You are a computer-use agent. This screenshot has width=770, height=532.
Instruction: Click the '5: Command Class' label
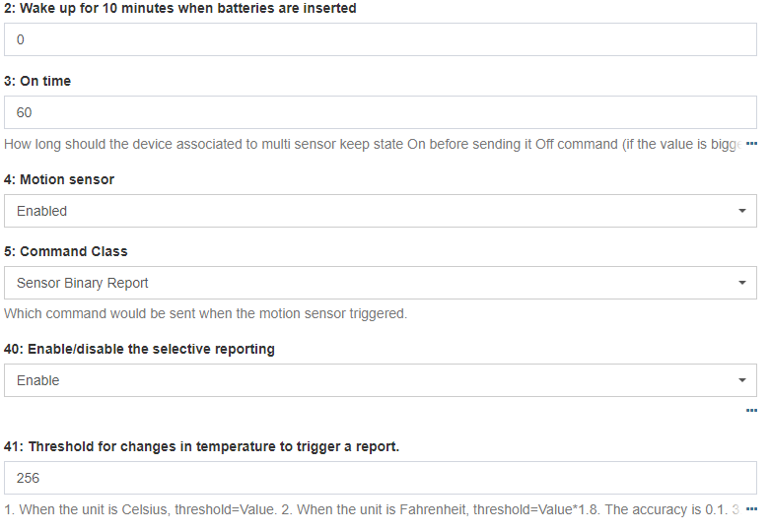pyautogui.click(x=66, y=251)
